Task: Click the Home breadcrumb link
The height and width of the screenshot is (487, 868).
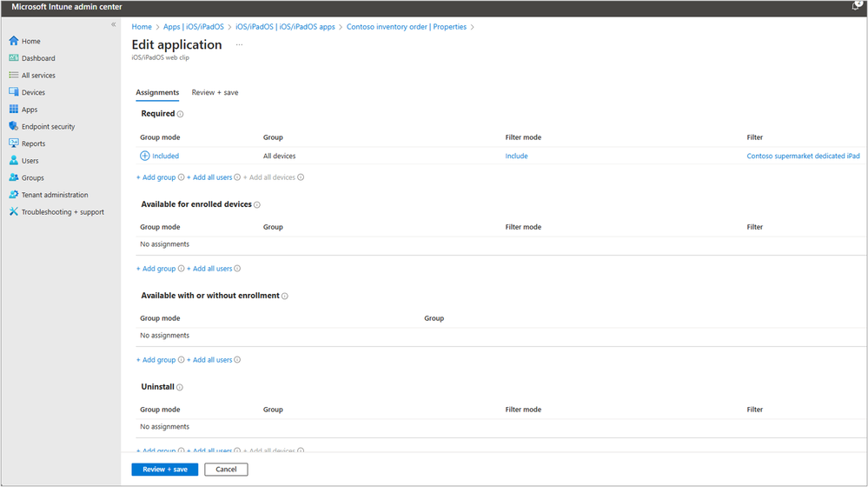Action: pyautogui.click(x=142, y=27)
